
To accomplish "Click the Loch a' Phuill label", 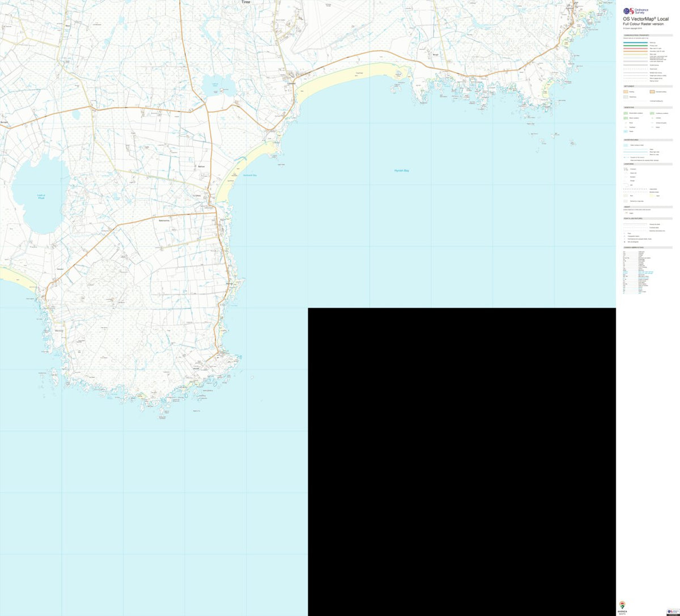I will tap(41, 197).
